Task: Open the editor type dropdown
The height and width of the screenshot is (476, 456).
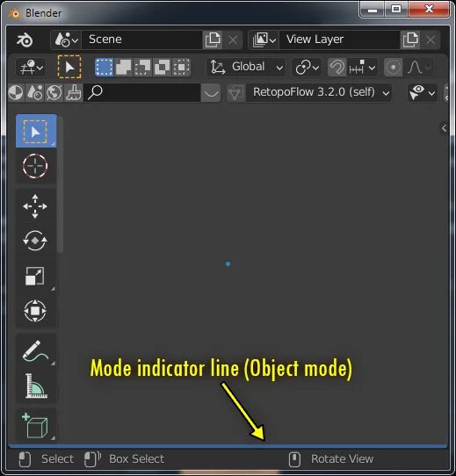Action: [x=31, y=67]
